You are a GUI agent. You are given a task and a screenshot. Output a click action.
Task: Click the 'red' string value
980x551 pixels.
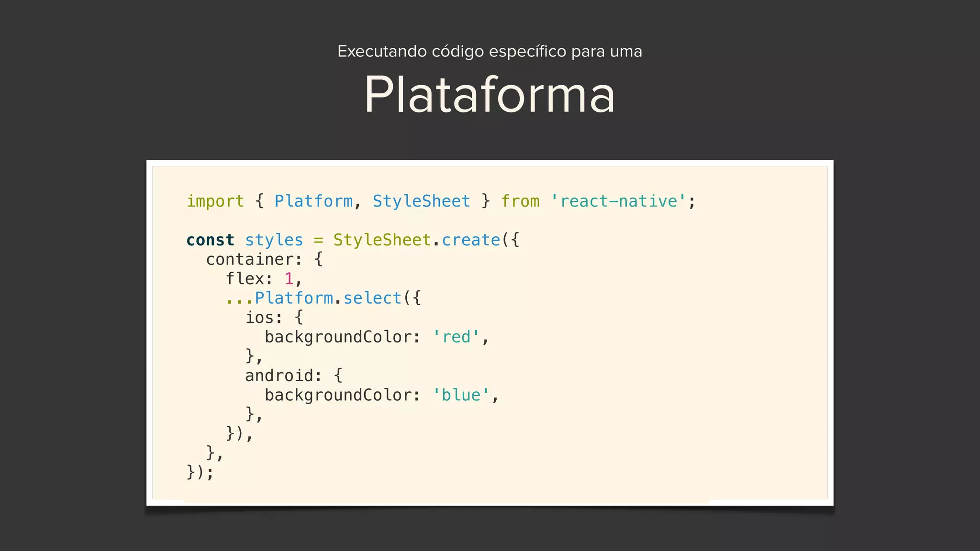pos(457,337)
